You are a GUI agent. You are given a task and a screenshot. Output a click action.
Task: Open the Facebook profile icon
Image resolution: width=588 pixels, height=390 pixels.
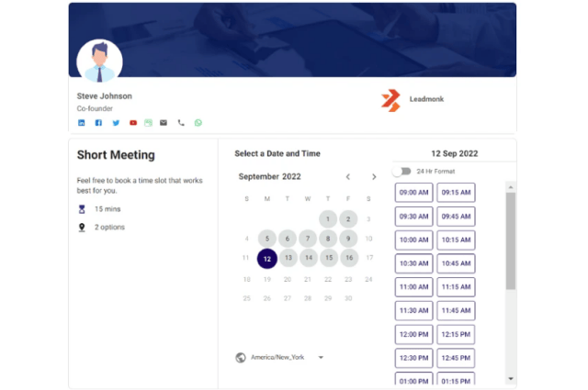98,123
